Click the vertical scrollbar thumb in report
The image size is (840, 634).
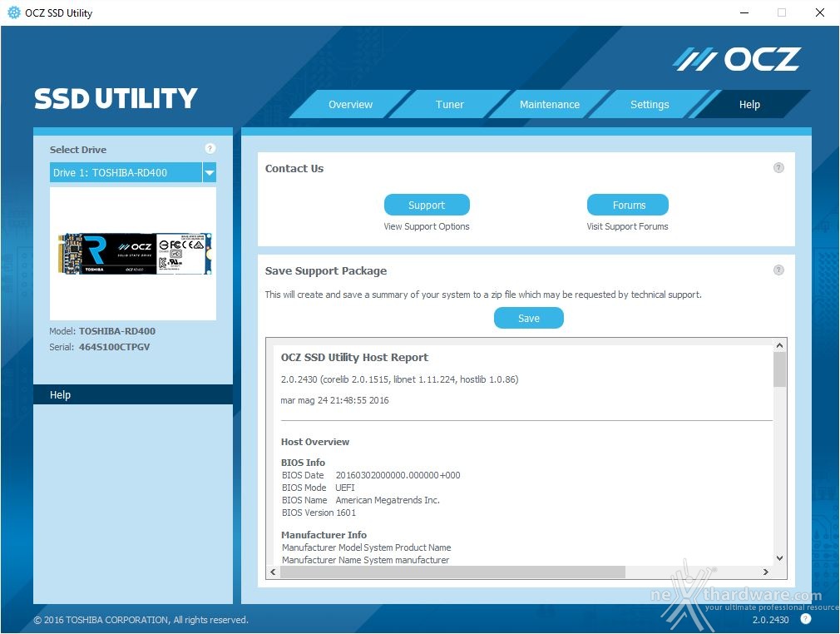779,369
